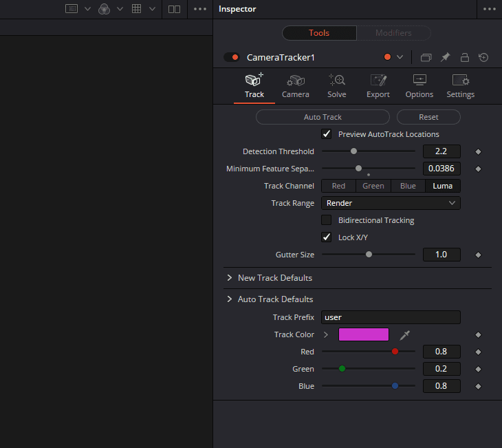This screenshot has height=448, width=502.
Task: Click the Blue value field
Action: 441,386
